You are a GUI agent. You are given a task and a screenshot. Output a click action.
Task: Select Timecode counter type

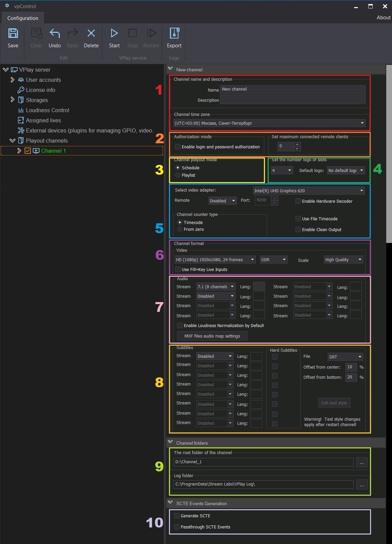[180, 222]
